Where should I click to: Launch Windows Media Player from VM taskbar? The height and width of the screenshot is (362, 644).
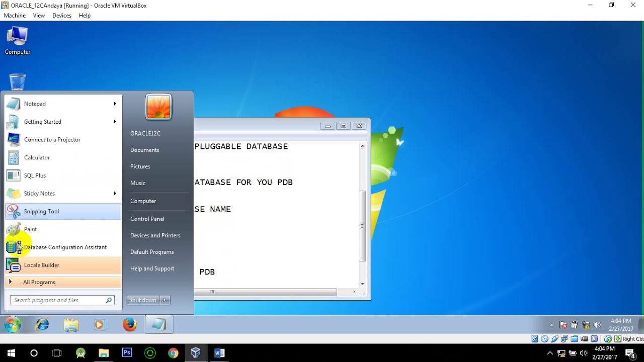100,325
